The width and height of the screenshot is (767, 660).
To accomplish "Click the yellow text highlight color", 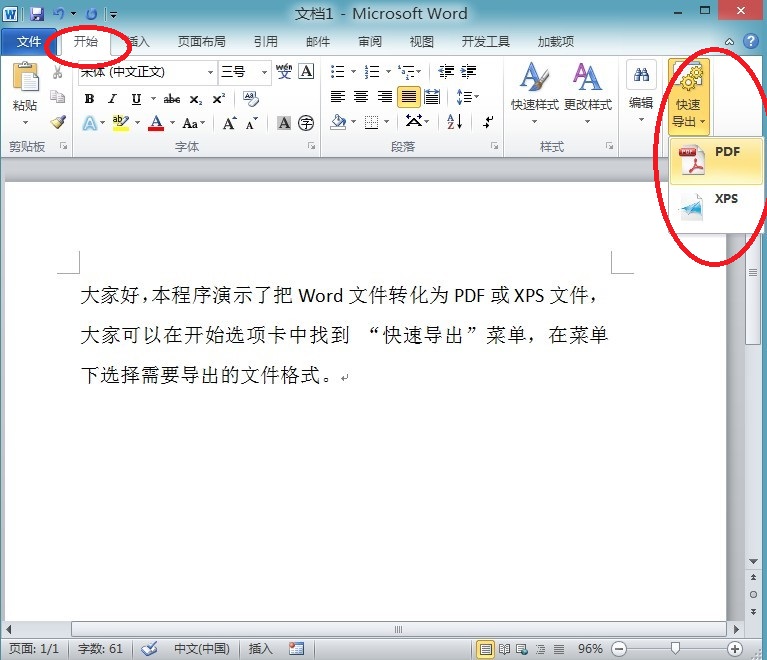I will click(120, 123).
